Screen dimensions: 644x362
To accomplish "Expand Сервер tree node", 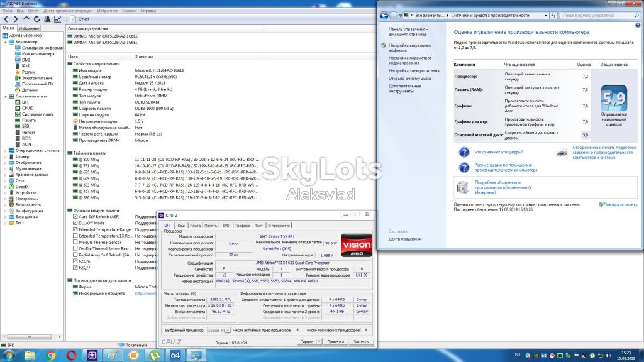I will [x=5, y=156].
